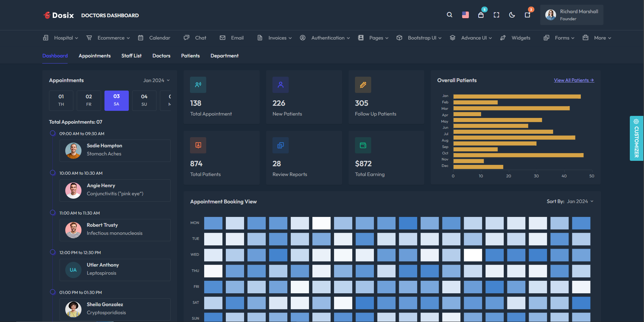The height and width of the screenshot is (322, 644).
Task: Open View All Patients link
Action: coord(574,80)
